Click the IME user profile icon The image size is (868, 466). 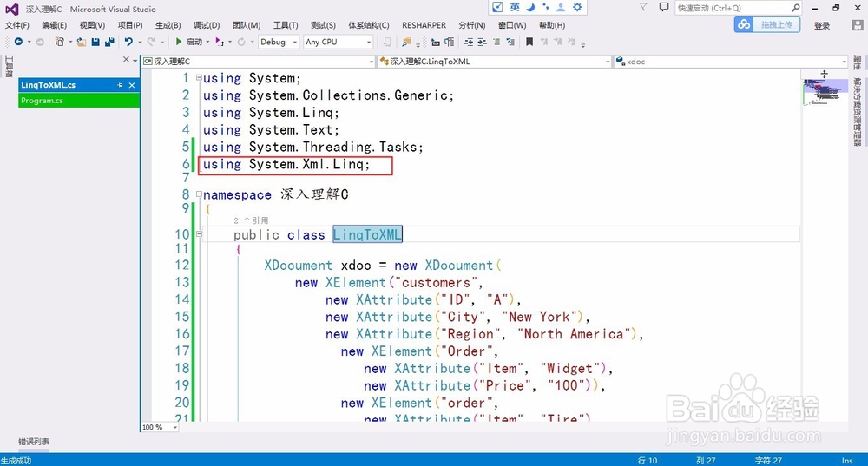click(x=561, y=7)
